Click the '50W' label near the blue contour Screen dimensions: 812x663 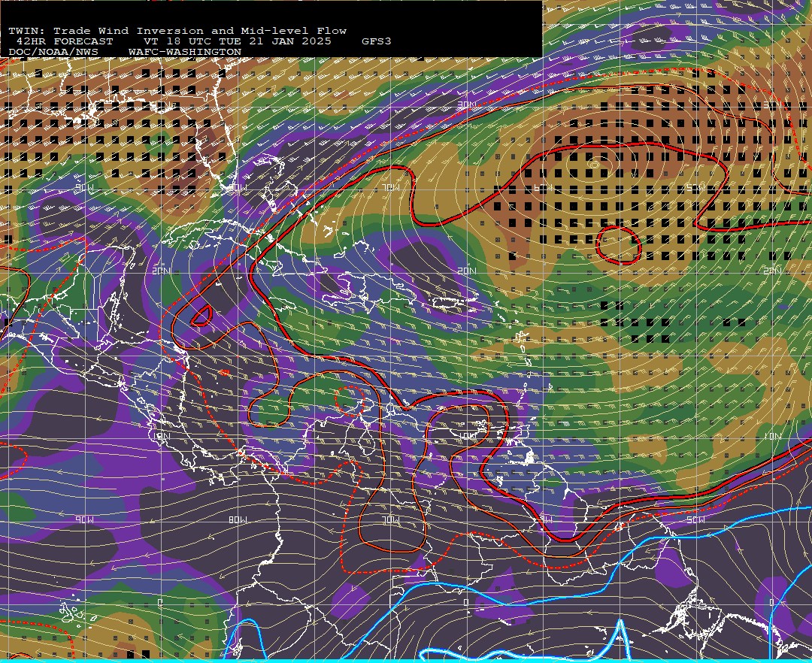click(695, 519)
